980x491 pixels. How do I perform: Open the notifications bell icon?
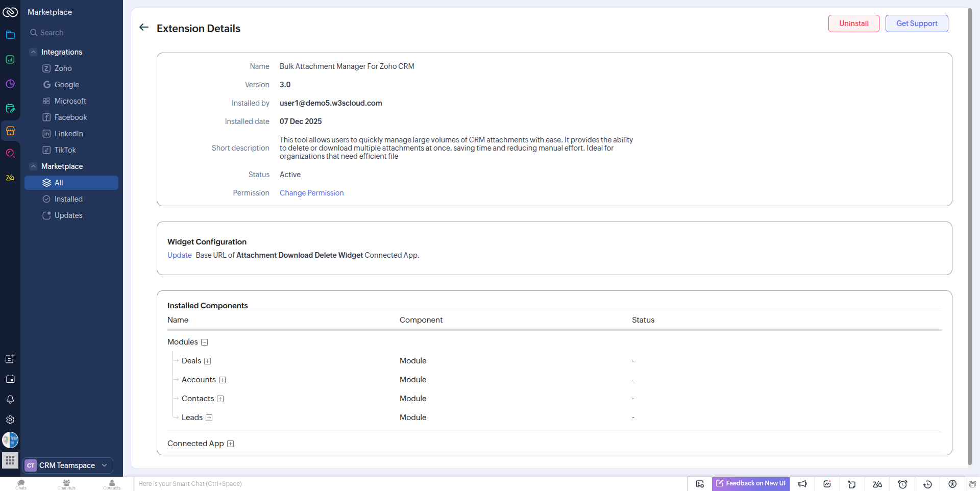click(10, 400)
